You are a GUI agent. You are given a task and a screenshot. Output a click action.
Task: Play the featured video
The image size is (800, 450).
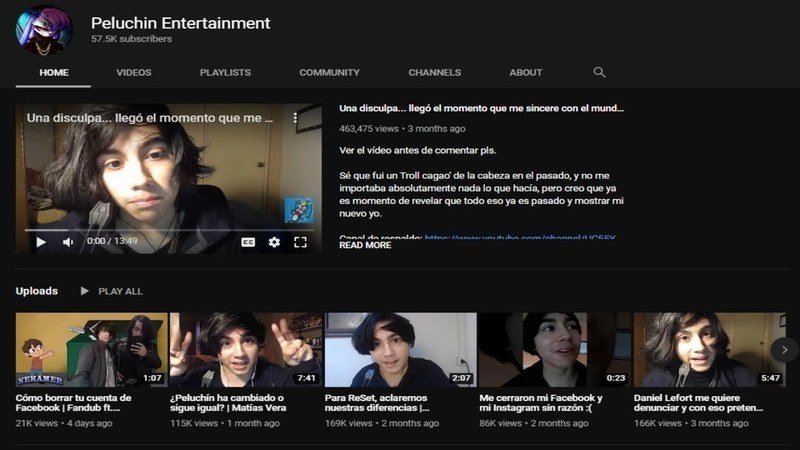41,242
